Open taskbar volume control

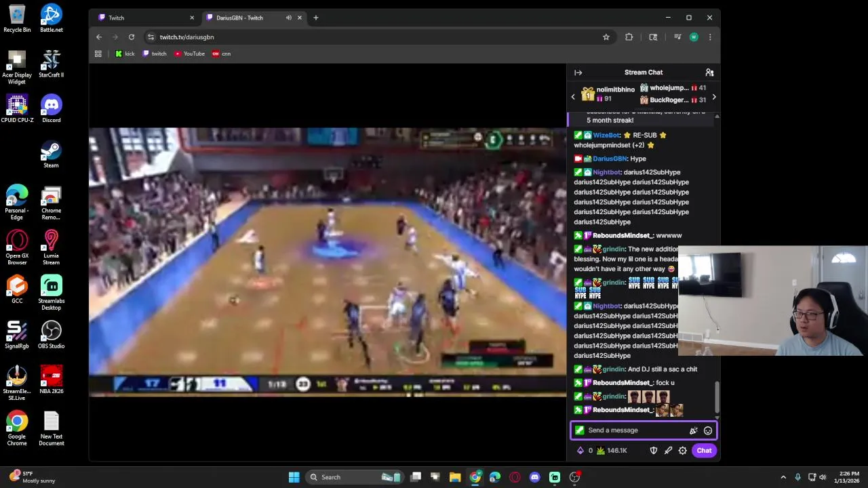tap(822, 477)
